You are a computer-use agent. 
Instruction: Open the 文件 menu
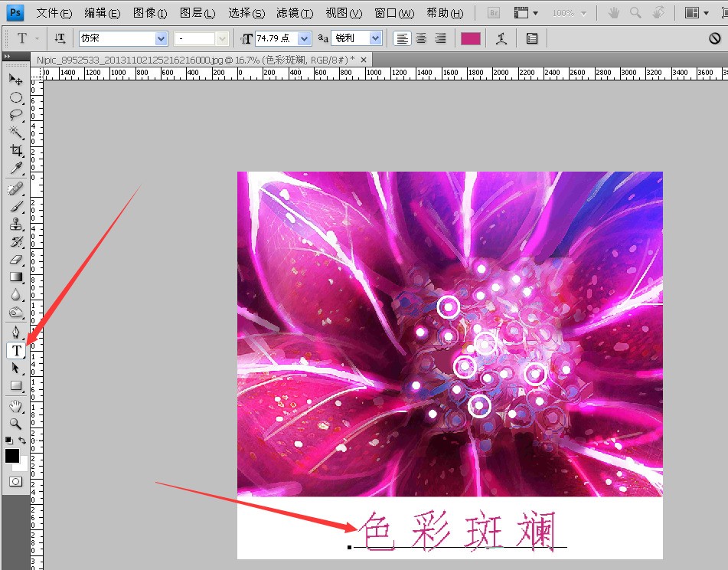click(54, 13)
